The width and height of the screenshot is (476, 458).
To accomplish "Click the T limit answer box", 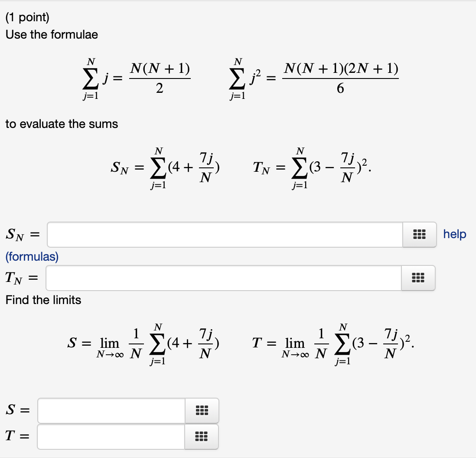I will tap(111, 437).
